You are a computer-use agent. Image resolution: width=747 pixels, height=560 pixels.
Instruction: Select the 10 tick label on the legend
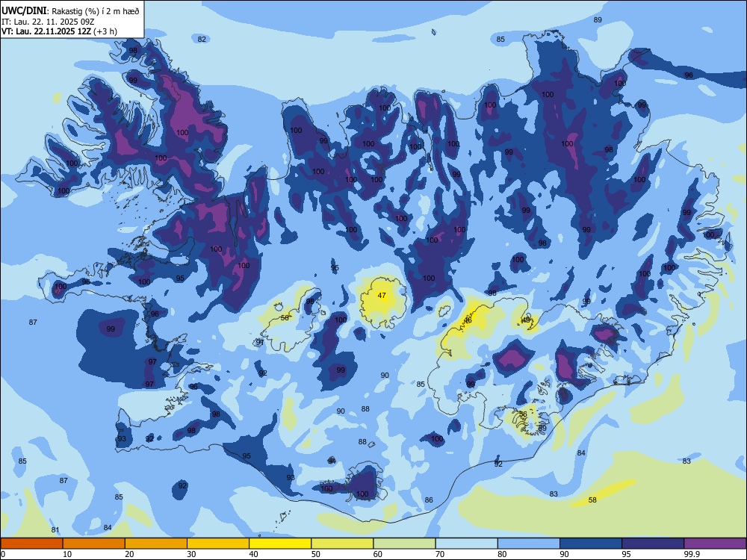[67, 554]
